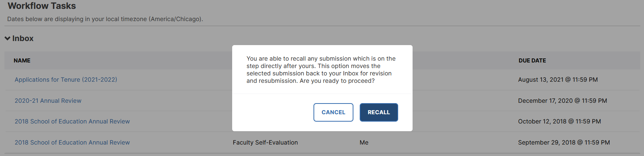
Task: Click the local timezone notice text
Action: [105, 19]
